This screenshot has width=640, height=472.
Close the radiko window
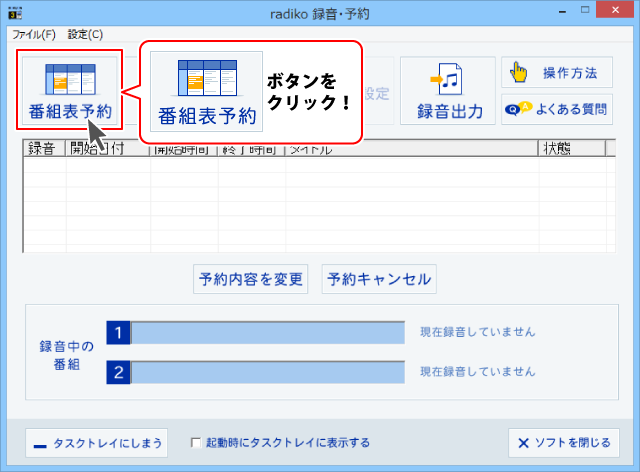click(x=615, y=10)
